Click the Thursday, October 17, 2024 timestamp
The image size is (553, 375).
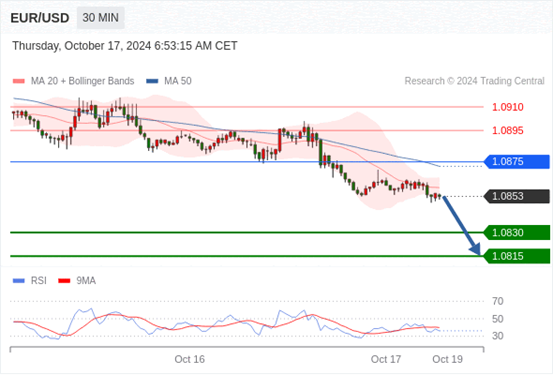tap(125, 46)
